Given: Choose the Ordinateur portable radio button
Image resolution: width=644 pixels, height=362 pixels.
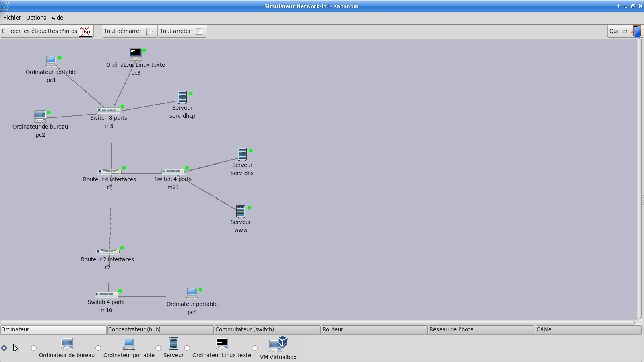Looking at the screenshot, I should click(98, 348).
